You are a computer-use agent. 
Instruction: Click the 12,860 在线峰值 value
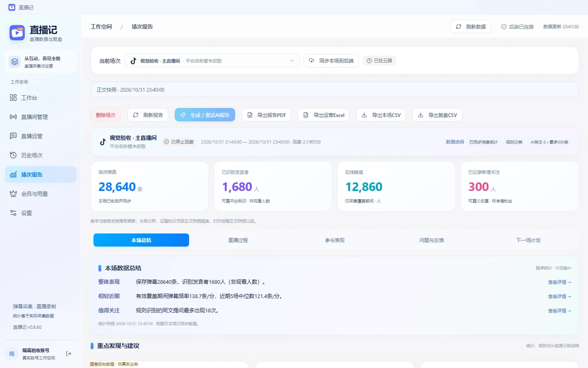(x=364, y=187)
